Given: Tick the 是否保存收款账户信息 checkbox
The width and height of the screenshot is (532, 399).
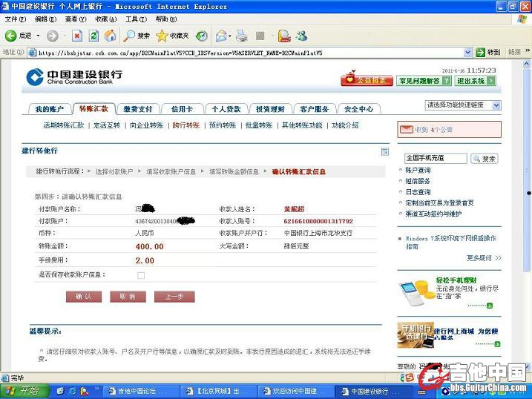Looking at the screenshot, I should click(x=141, y=275).
